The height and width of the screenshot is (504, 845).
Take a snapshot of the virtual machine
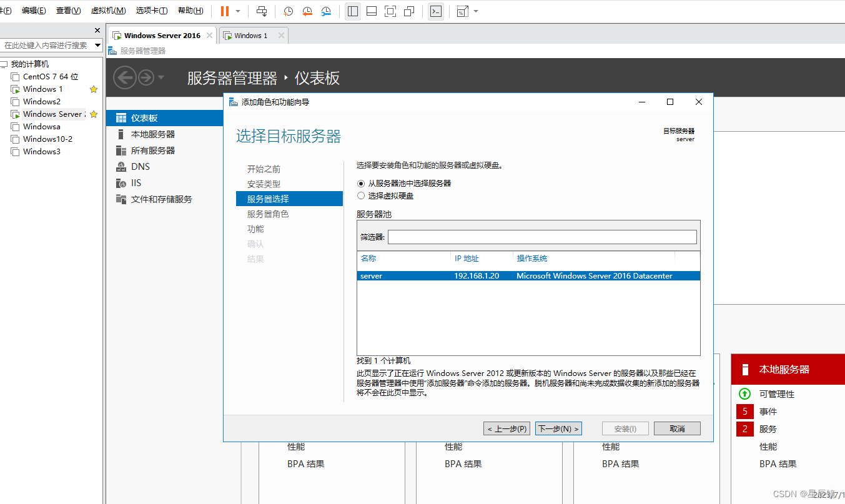[x=287, y=11]
